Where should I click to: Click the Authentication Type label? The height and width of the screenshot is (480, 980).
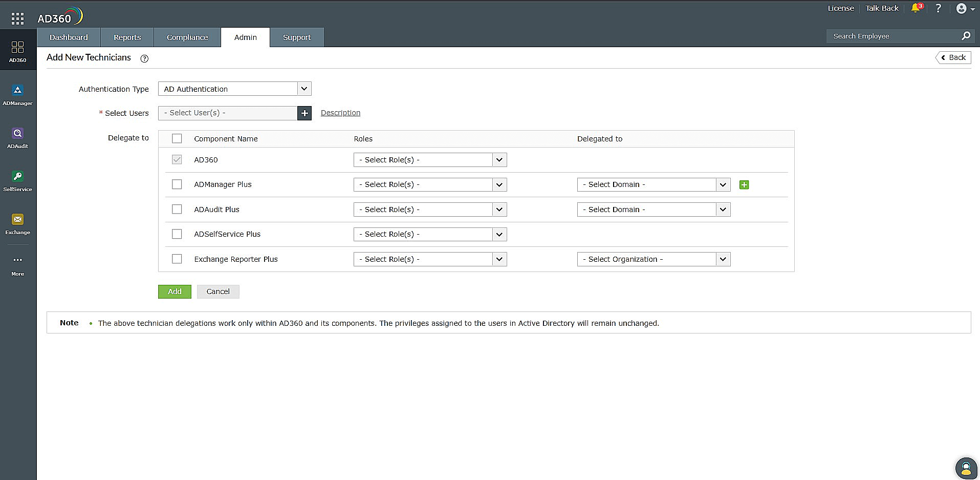[114, 89]
